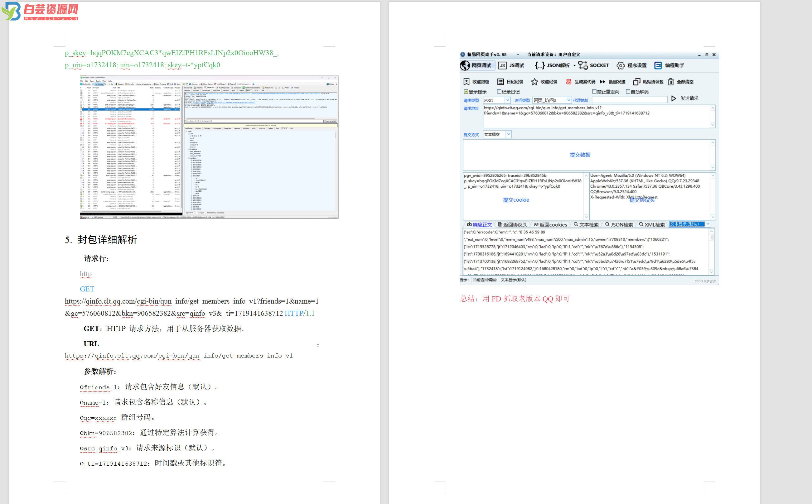This screenshot has width=812, height=504.
Task: Enable 自动解码 checkbox
Action: (x=628, y=91)
